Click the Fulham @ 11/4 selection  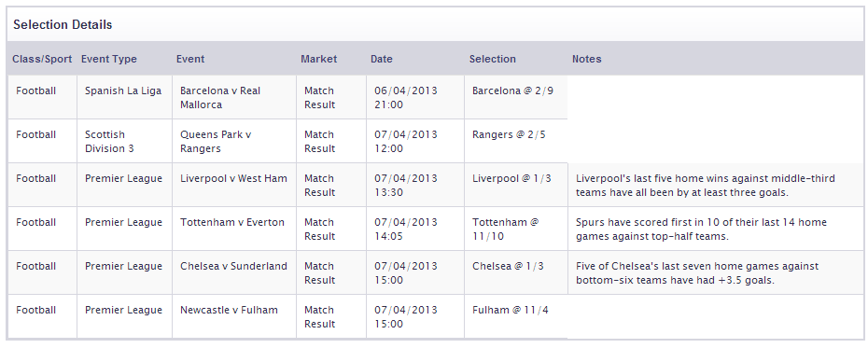click(x=511, y=310)
